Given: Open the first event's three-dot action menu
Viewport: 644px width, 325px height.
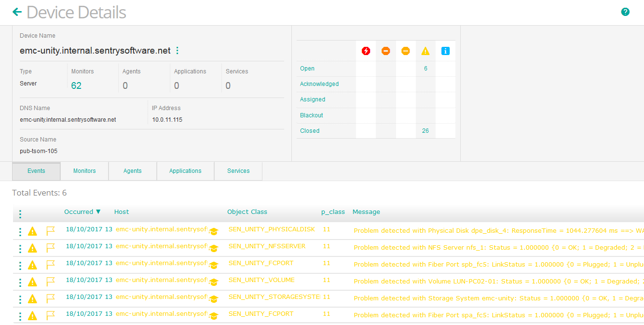Looking at the screenshot, I should click(20, 231).
